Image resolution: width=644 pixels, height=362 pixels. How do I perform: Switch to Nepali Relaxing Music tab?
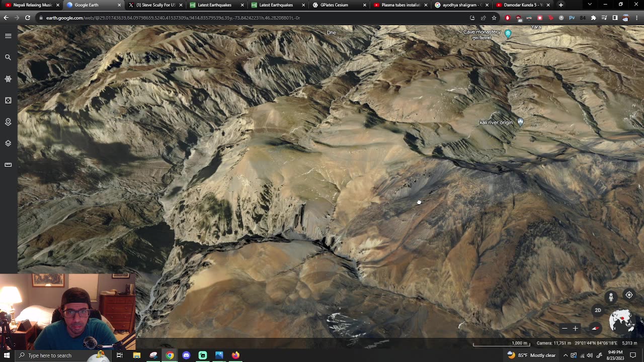pyautogui.click(x=31, y=5)
